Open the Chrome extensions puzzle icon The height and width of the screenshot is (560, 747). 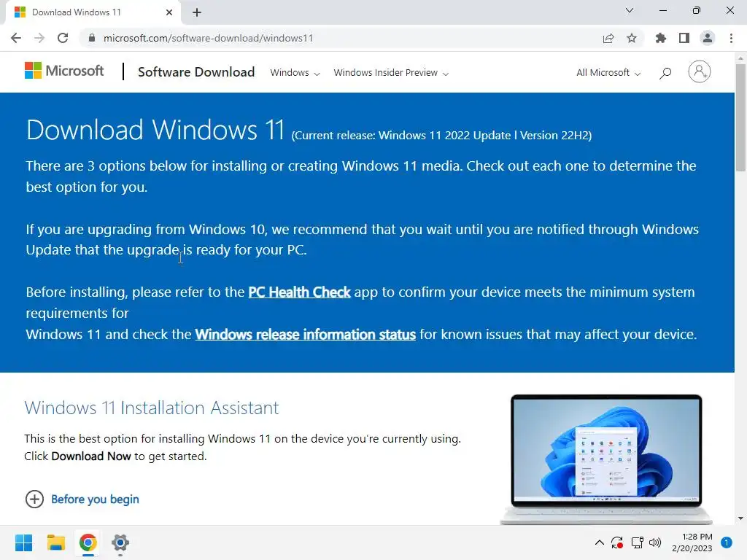(x=661, y=38)
